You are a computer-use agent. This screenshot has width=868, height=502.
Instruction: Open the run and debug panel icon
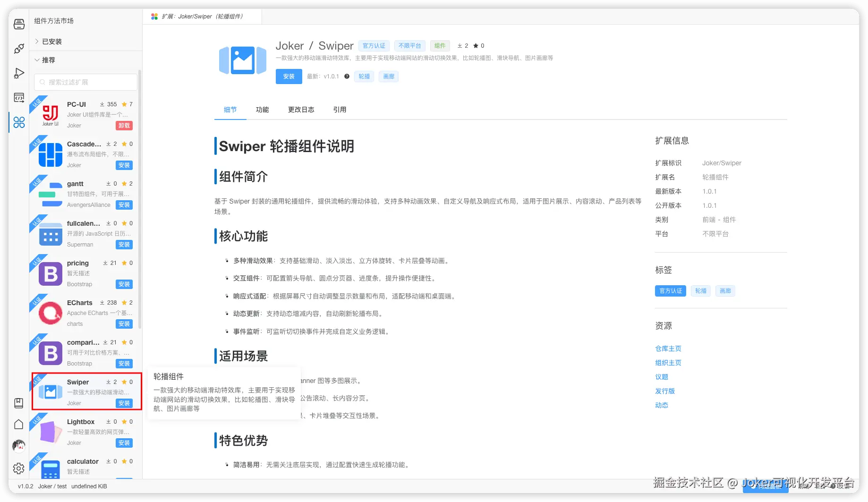[19, 73]
